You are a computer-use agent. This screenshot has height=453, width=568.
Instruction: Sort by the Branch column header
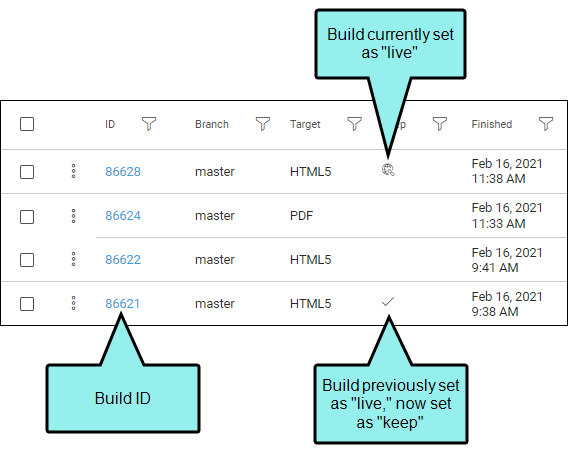tap(212, 124)
